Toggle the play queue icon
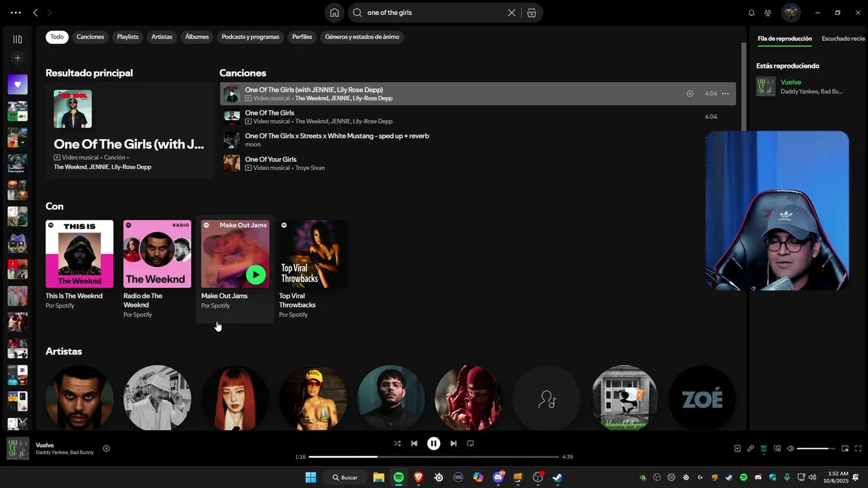 point(764,449)
